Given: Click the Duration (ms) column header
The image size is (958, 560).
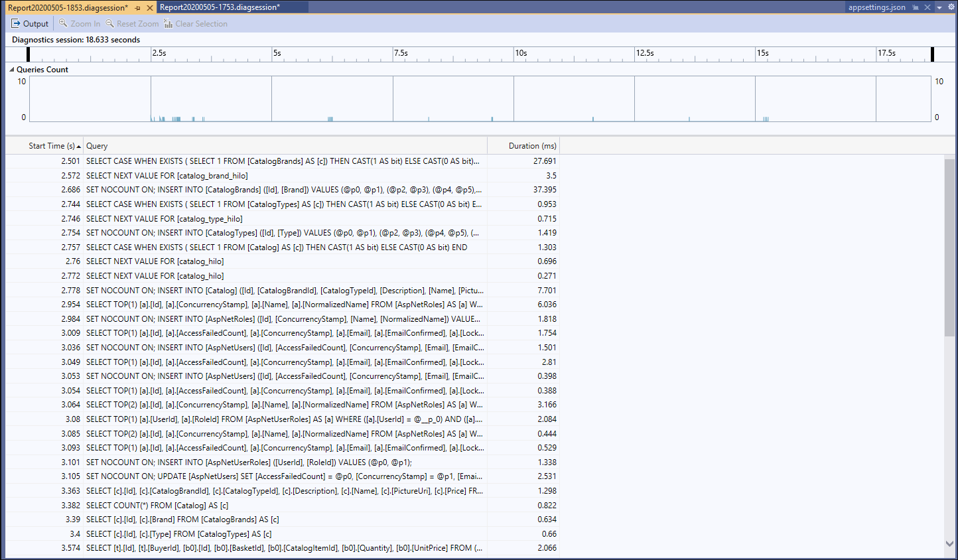Looking at the screenshot, I should (x=531, y=145).
